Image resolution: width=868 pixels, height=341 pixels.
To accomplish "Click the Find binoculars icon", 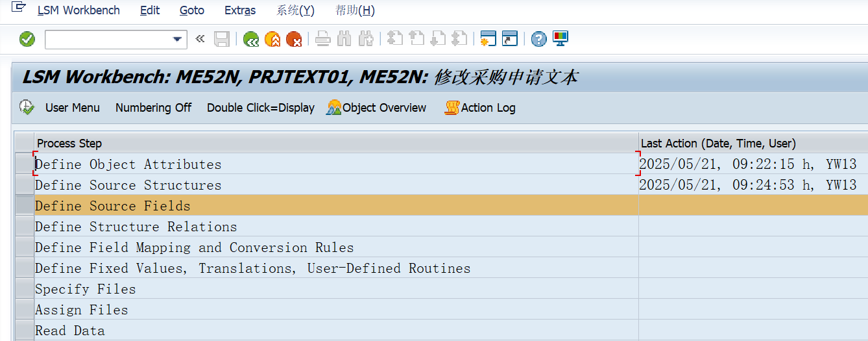I will pos(344,39).
